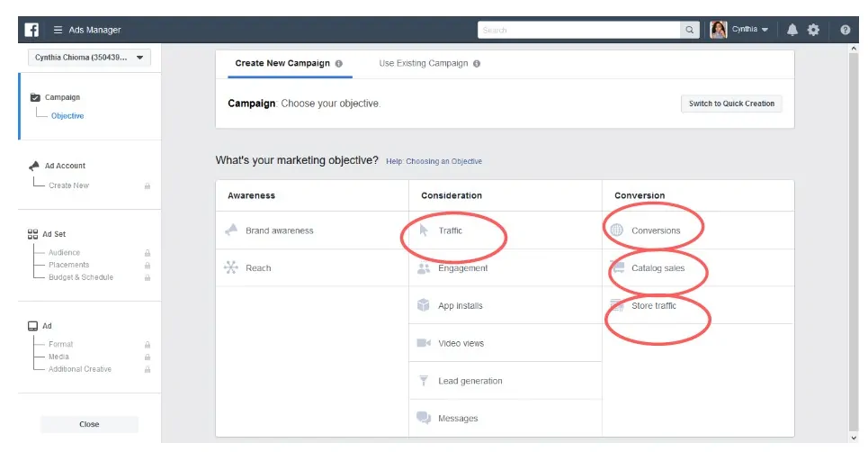Click the Catalog sales cart icon
Viewport: 868px width, 452px height.
click(617, 267)
